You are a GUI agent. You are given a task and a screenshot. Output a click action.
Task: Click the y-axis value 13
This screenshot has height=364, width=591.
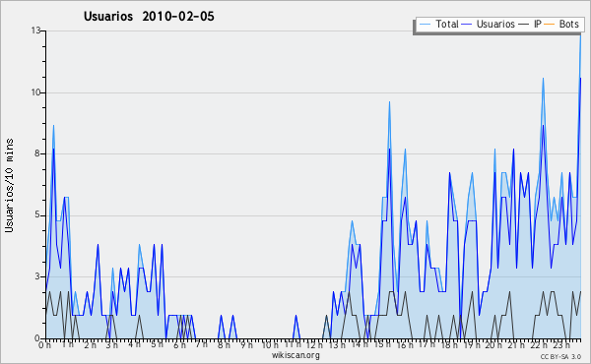click(x=35, y=30)
